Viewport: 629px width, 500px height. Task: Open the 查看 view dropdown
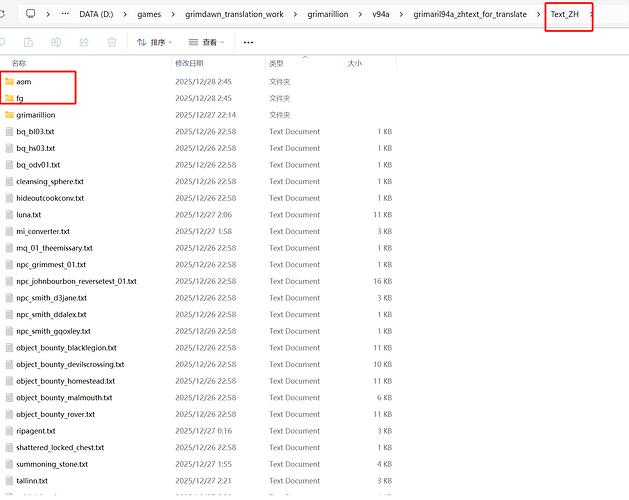tap(209, 42)
